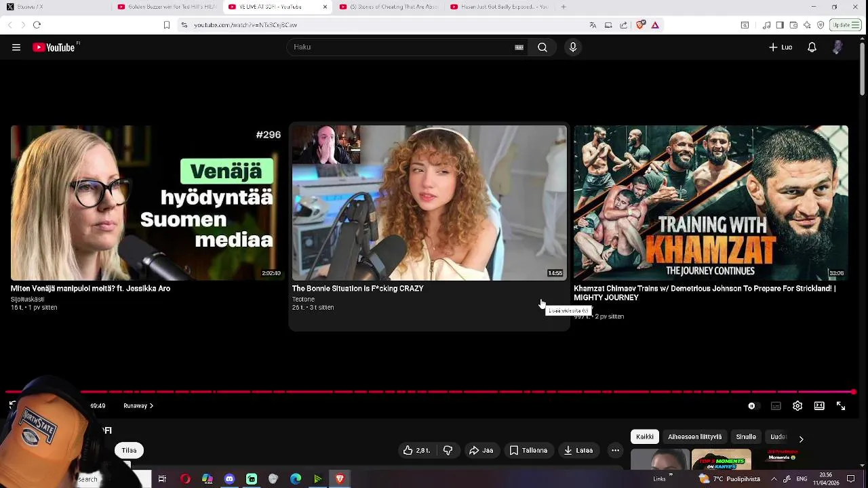
Task: Start voice search with microphone icon
Action: pyautogui.click(x=573, y=47)
